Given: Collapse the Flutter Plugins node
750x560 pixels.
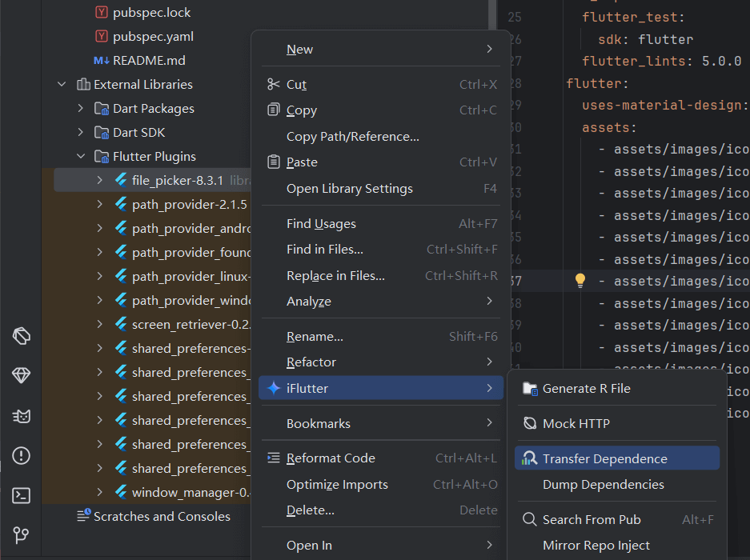Looking at the screenshot, I should [81, 156].
